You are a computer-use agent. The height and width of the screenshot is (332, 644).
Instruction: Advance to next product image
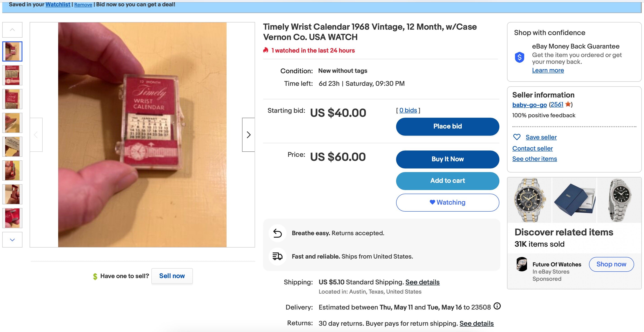tap(248, 135)
